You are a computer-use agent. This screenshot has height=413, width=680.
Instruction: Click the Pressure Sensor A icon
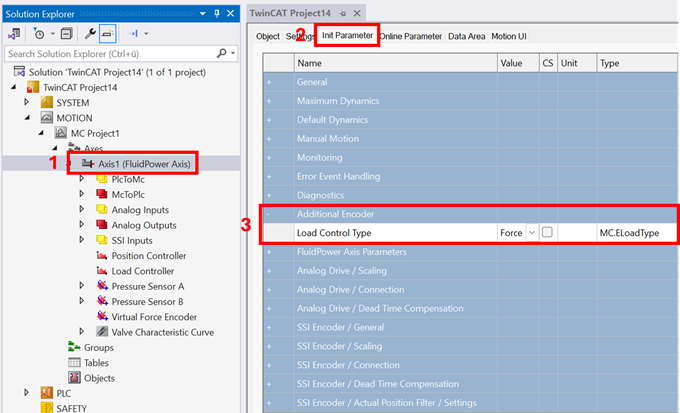(x=102, y=286)
